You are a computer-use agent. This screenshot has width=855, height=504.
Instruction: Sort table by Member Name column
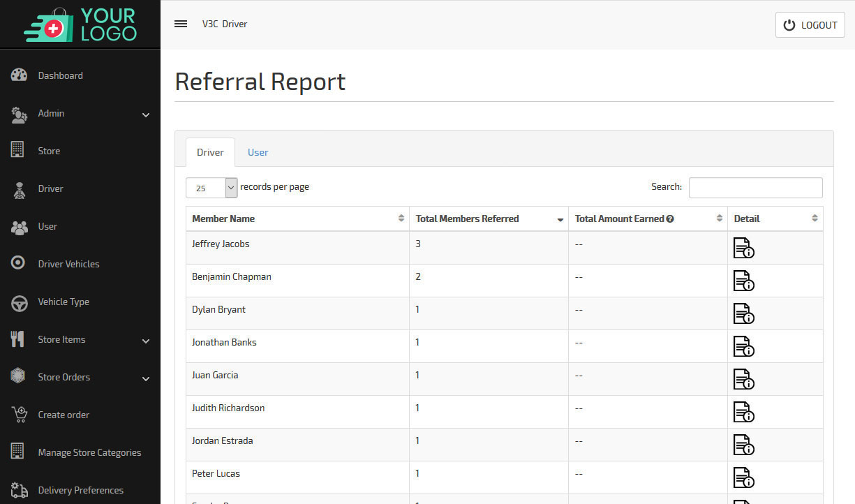297,218
